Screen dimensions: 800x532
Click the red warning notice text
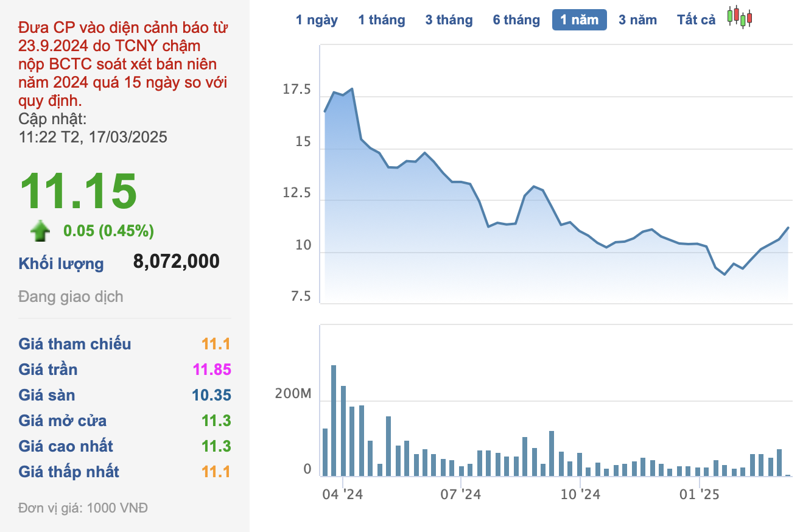click(x=124, y=64)
